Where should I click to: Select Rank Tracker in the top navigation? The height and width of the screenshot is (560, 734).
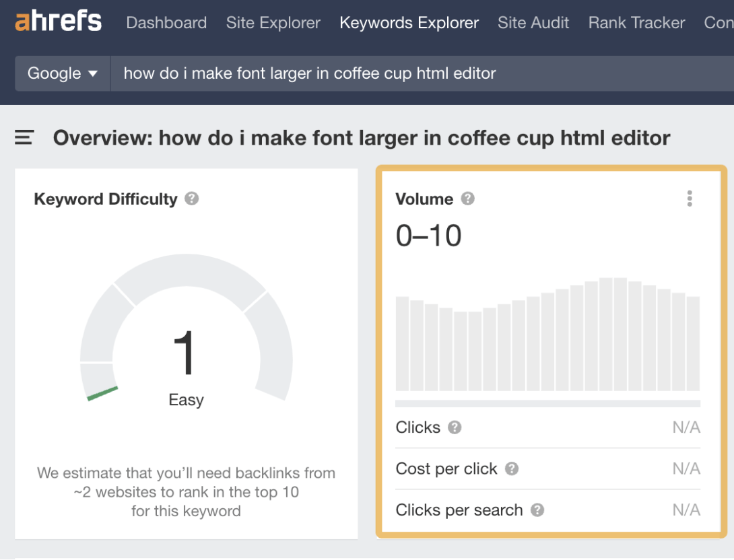click(636, 22)
